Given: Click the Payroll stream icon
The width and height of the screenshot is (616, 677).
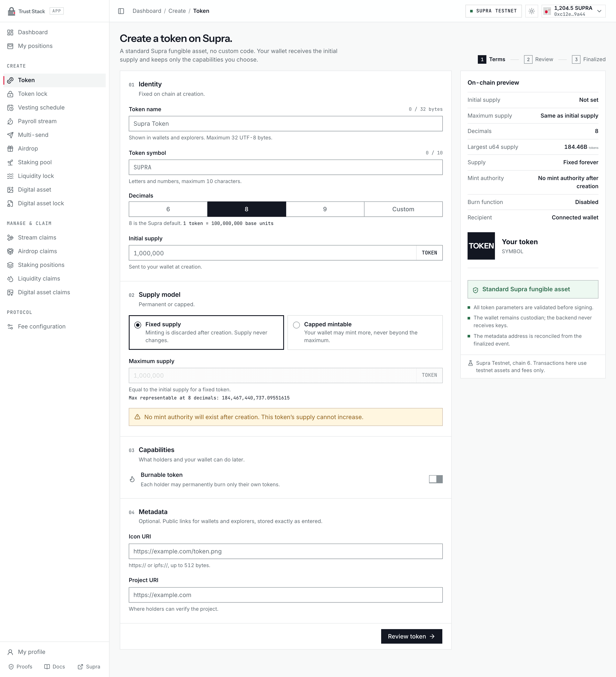Looking at the screenshot, I should pyautogui.click(x=10, y=121).
